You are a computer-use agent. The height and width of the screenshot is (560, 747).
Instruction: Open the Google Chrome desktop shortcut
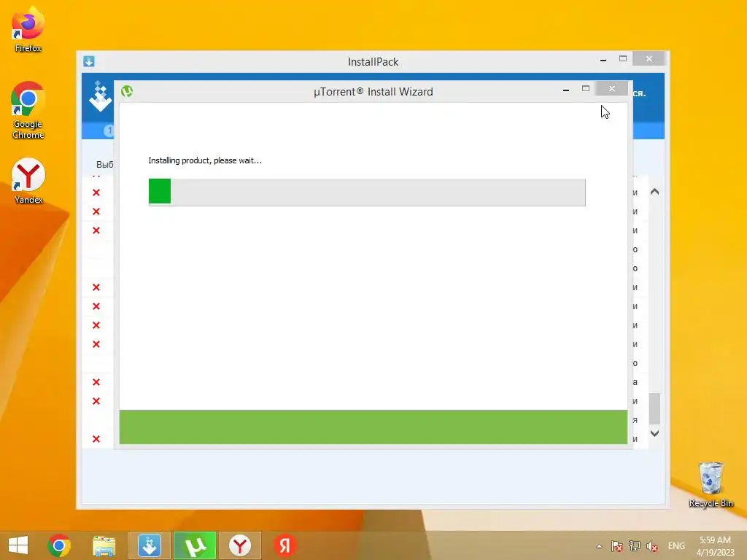(x=28, y=110)
